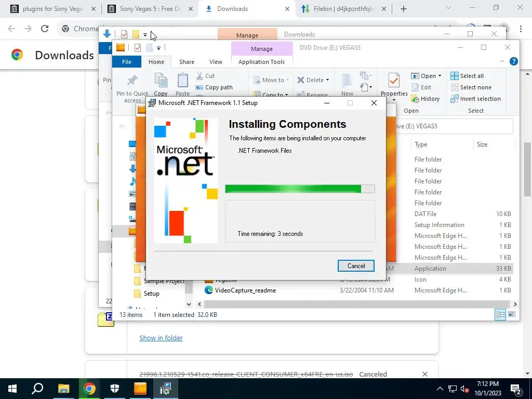The image size is (532, 399).
Task: Click the Manage tab in the Downloads window
Action: (x=247, y=35)
